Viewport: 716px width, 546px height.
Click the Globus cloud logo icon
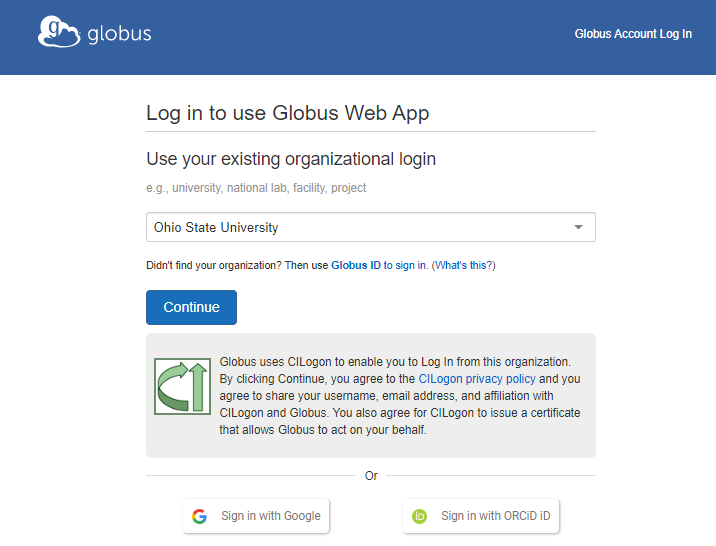point(59,32)
